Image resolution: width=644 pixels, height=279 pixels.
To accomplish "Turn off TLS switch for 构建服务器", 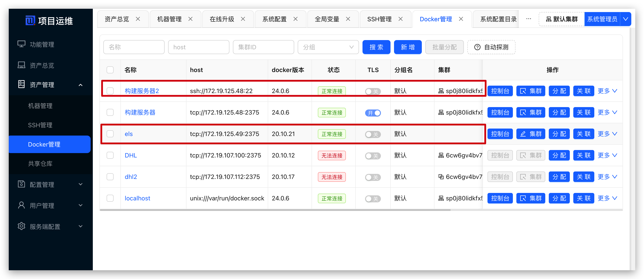I will (x=373, y=113).
